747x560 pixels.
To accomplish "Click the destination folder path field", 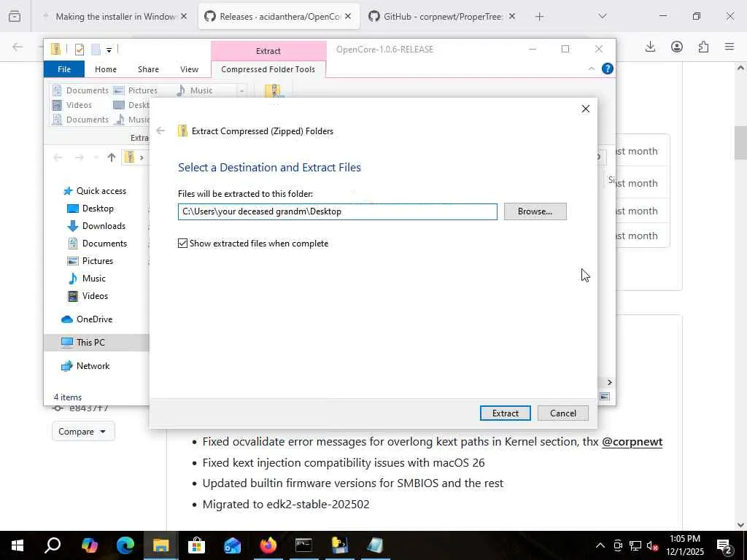I will pos(337,211).
